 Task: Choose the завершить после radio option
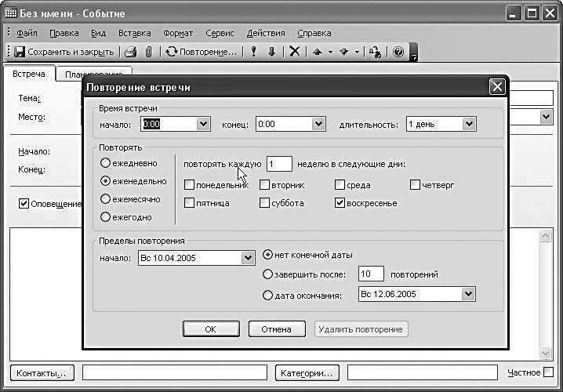pyautogui.click(x=268, y=274)
